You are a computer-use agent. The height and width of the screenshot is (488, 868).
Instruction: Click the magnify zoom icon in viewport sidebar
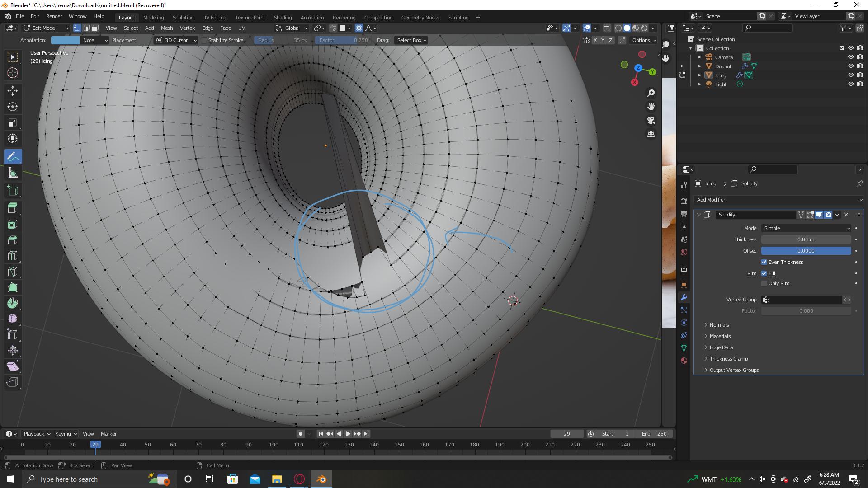pyautogui.click(x=651, y=93)
